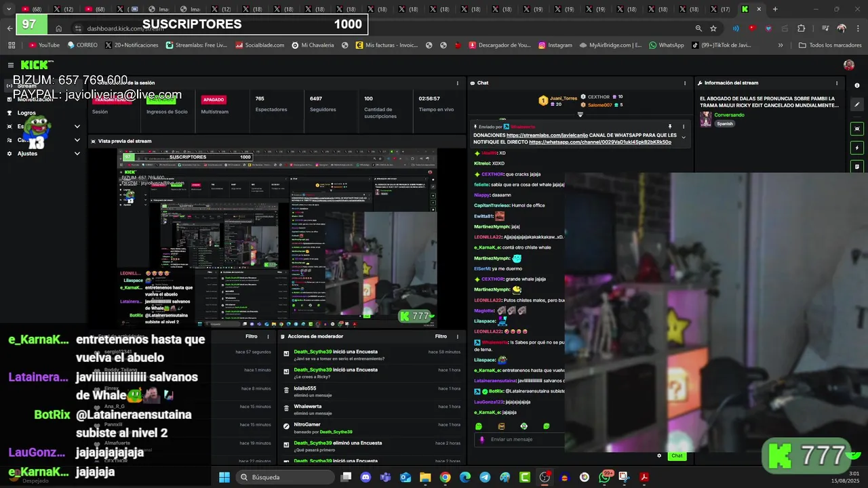This screenshot has width=868, height=488.
Task: Toggle the APAGADO Multistream badge
Action: pos(214,100)
